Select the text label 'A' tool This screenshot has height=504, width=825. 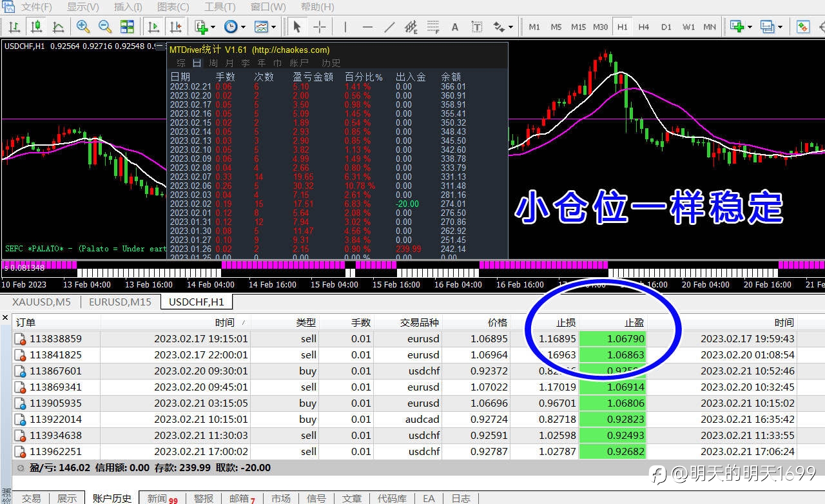[x=455, y=26]
